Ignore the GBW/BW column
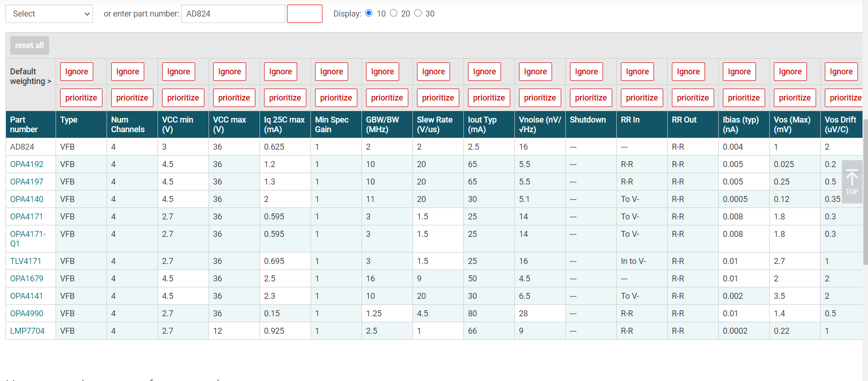The width and height of the screenshot is (868, 381). point(383,72)
